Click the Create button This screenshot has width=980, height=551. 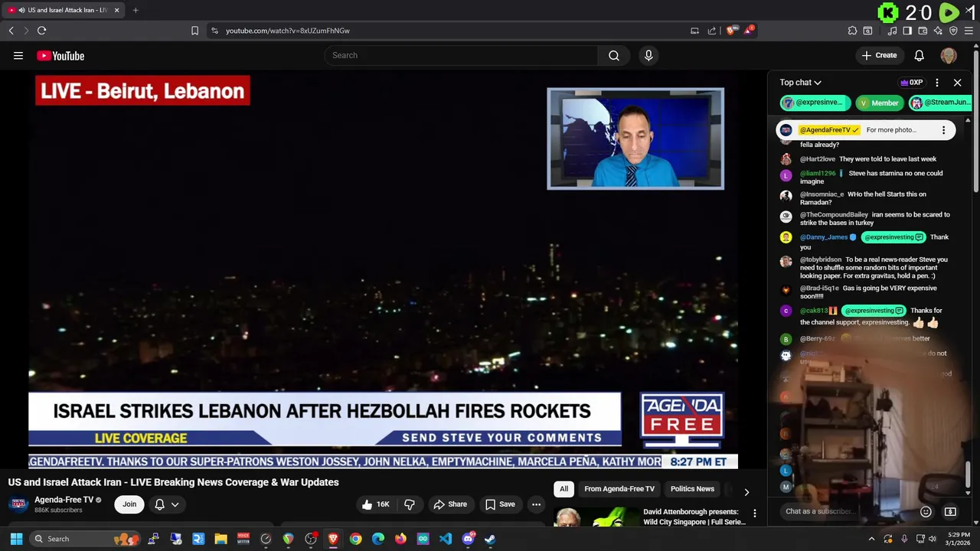coord(879,55)
